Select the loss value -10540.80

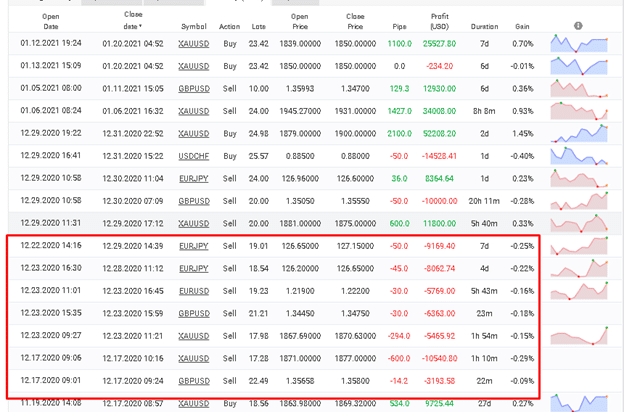coord(439,359)
